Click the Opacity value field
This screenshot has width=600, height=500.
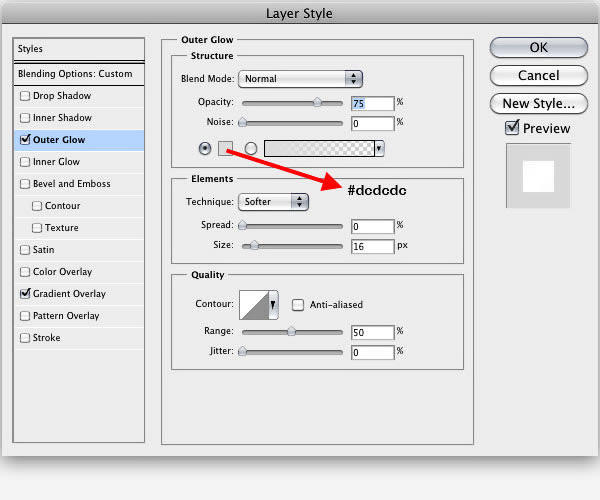pyautogui.click(x=373, y=103)
